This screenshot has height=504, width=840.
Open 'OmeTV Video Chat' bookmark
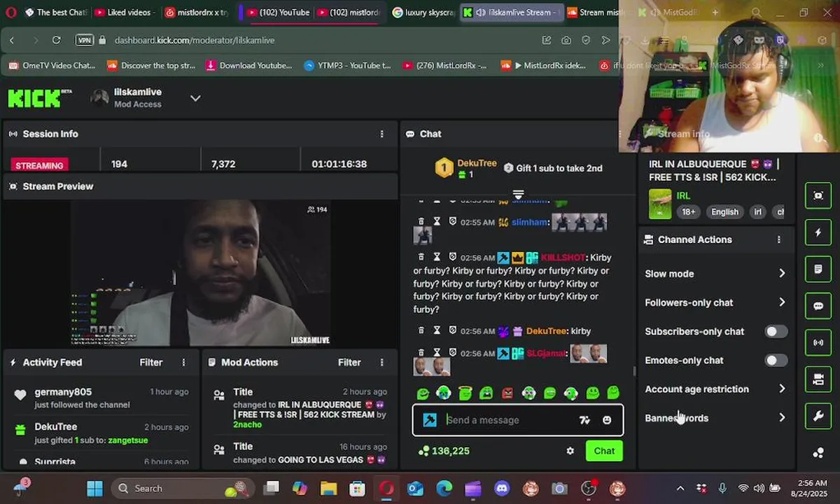point(52,66)
